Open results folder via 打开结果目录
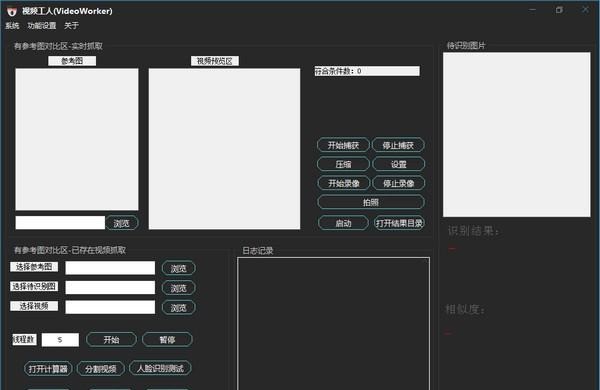This screenshot has width=600, height=390. coord(399,223)
